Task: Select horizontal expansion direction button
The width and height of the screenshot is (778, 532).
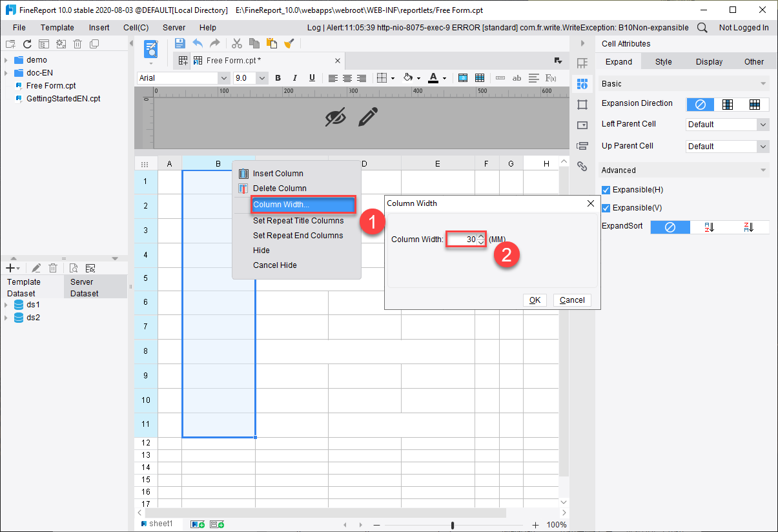Action: pos(755,105)
